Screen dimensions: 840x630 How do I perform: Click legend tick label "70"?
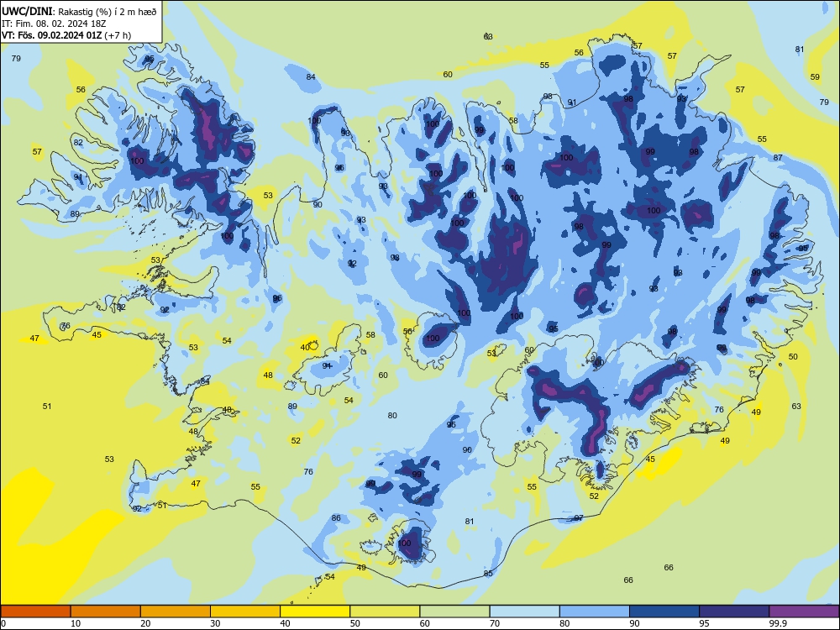coord(495,623)
